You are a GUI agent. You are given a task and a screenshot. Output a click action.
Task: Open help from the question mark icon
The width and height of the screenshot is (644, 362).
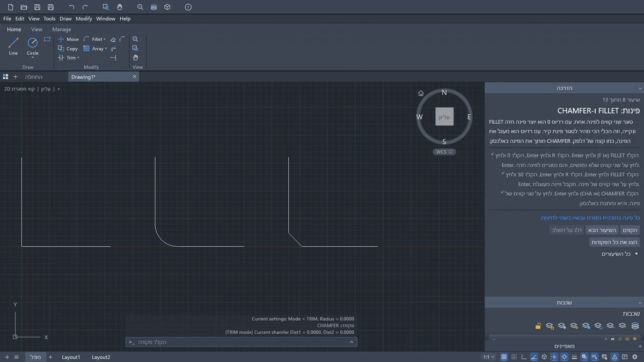188,7
